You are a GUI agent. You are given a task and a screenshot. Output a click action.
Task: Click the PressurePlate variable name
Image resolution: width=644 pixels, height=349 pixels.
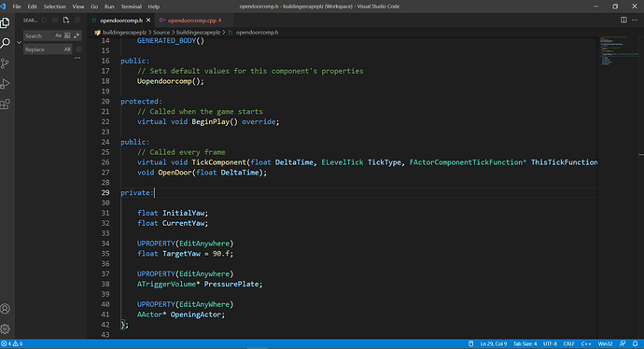click(231, 284)
